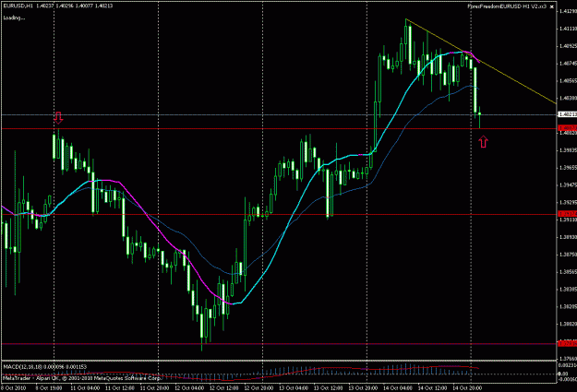Click the expert advisor status icon beside ForexFreedom label
This screenshot has height=392, width=577.
[x=551, y=6]
